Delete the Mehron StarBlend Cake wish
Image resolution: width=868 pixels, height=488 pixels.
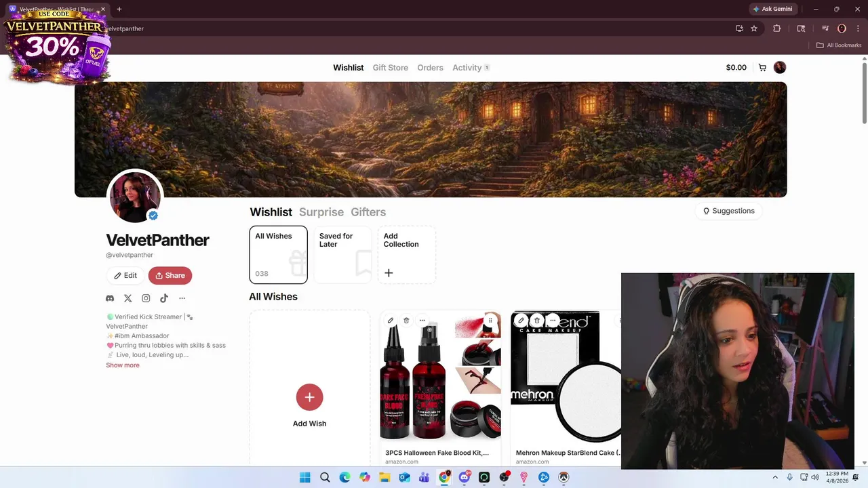coord(536,321)
